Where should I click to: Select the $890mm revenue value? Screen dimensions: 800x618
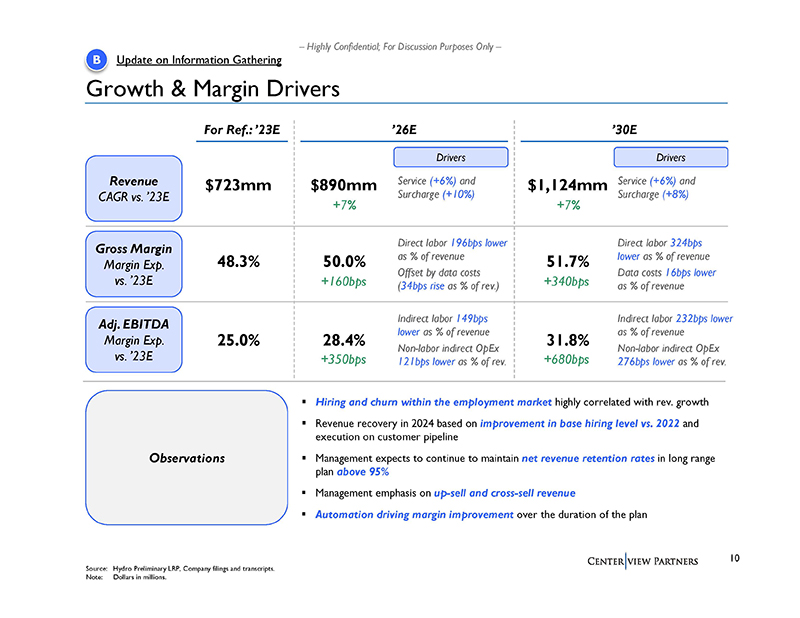point(343,185)
